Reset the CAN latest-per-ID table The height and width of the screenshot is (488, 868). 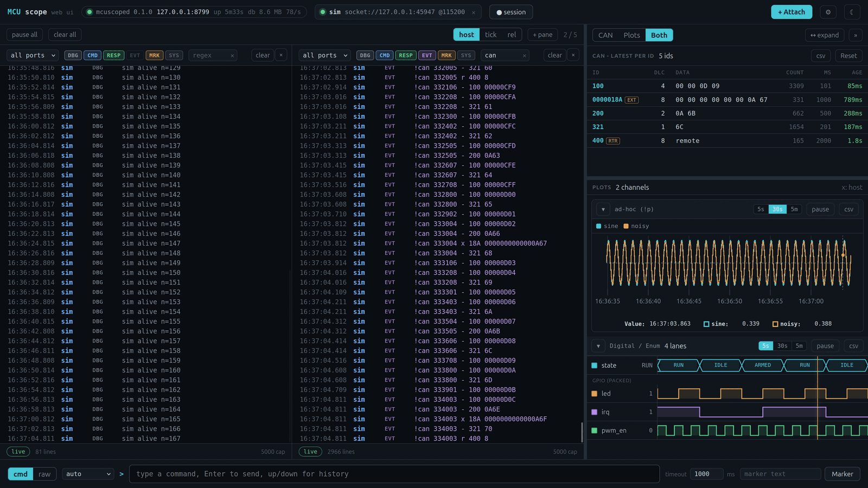click(x=848, y=56)
